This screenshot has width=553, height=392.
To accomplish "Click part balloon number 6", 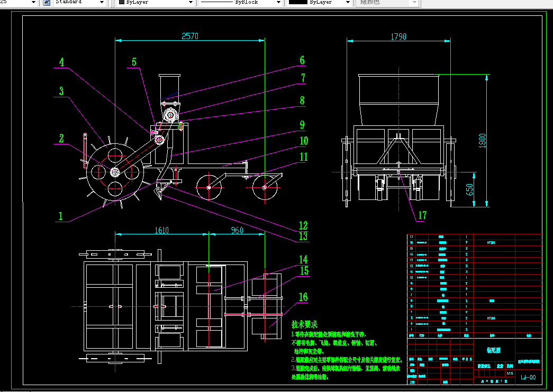I will point(302,60).
